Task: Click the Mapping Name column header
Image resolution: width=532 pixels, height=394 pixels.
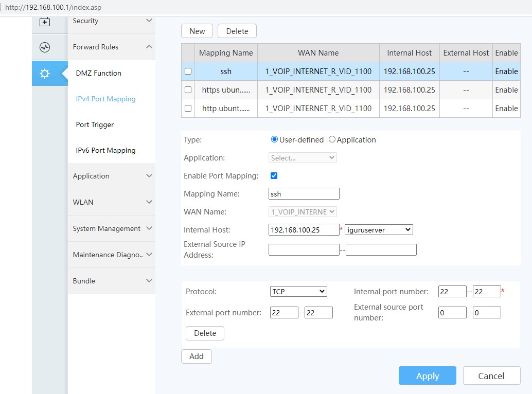Action: 226,53
